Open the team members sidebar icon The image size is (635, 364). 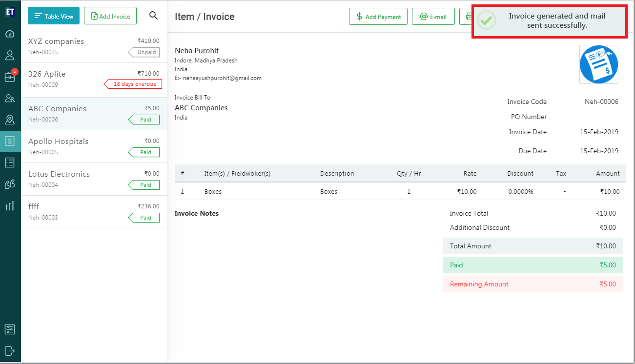[10, 98]
